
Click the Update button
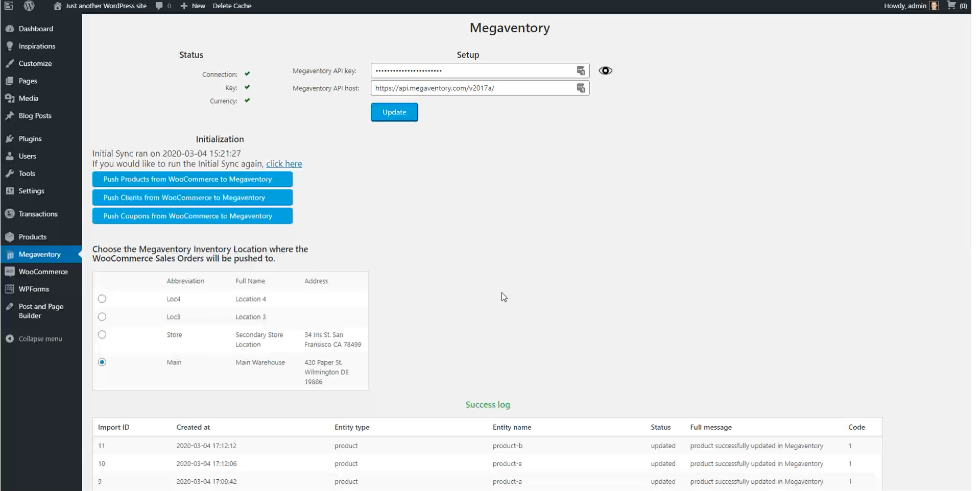394,112
